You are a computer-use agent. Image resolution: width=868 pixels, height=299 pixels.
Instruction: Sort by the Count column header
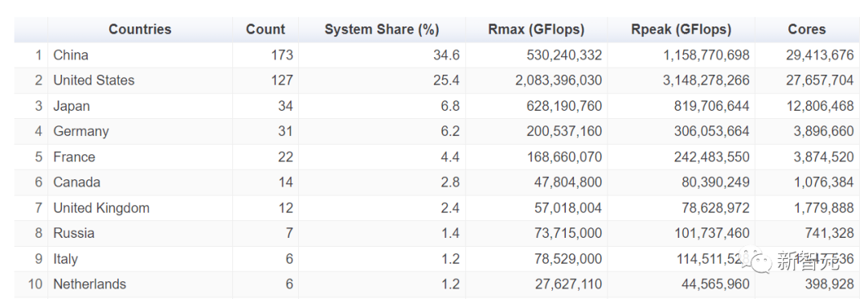pyautogui.click(x=266, y=30)
